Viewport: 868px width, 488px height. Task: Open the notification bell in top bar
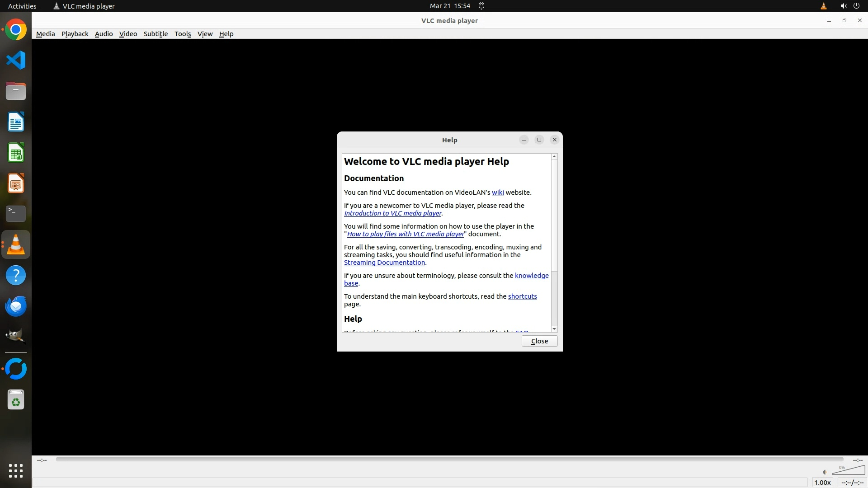(x=481, y=6)
